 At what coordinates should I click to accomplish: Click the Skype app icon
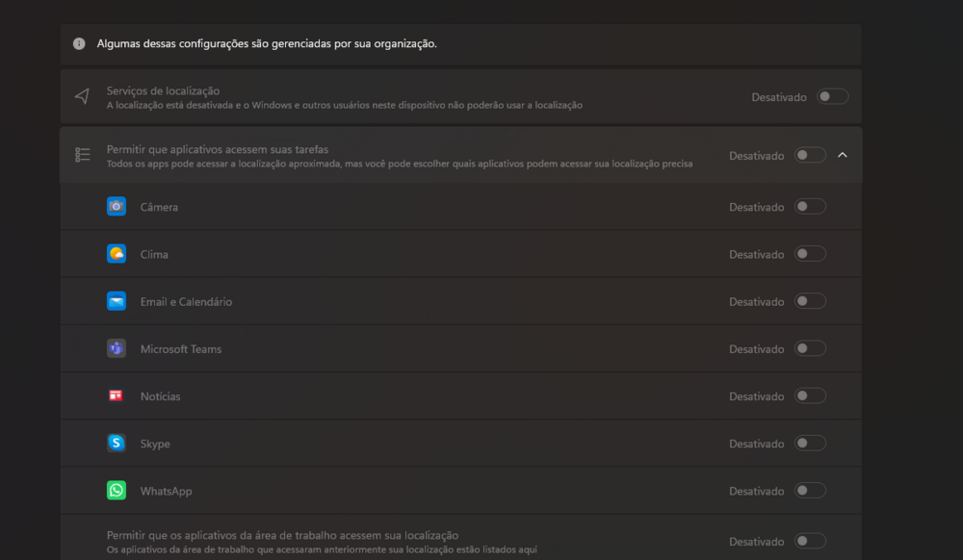tap(117, 443)
